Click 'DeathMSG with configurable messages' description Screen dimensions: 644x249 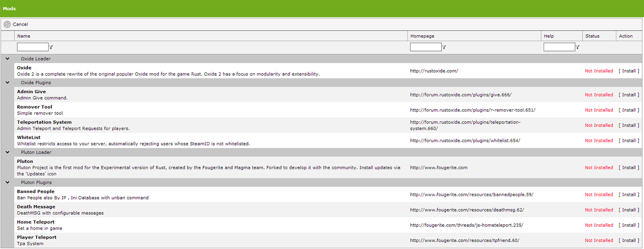(x=60, y=213)
